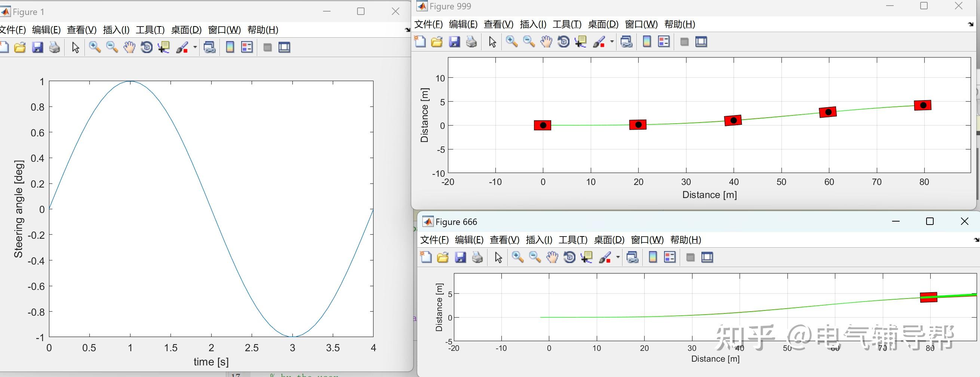Click red vehicle marker at 40 m
Screen dimensions: 980x377
pos(733,120)
